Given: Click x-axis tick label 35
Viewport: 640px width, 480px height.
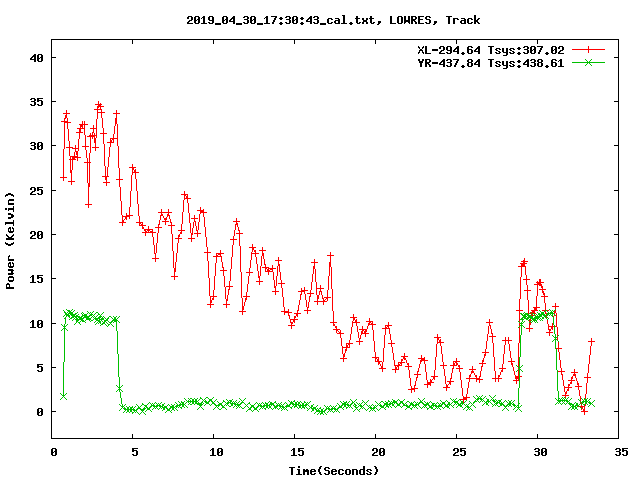Looking at the screenshot, I should [x=621, y=452].
